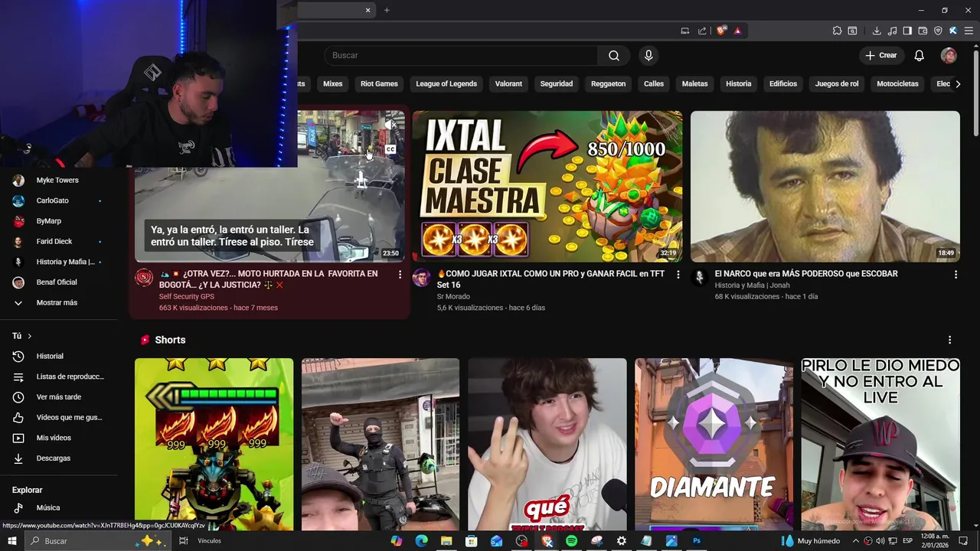Image resolution: width=980 pixels, height=551 pixels.
Task: Click the share page icon in address bar
Action: tap(702, 31)
